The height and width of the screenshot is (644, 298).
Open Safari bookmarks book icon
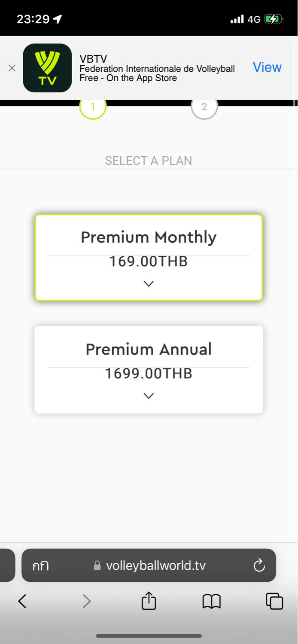click(x=211, y=601)
